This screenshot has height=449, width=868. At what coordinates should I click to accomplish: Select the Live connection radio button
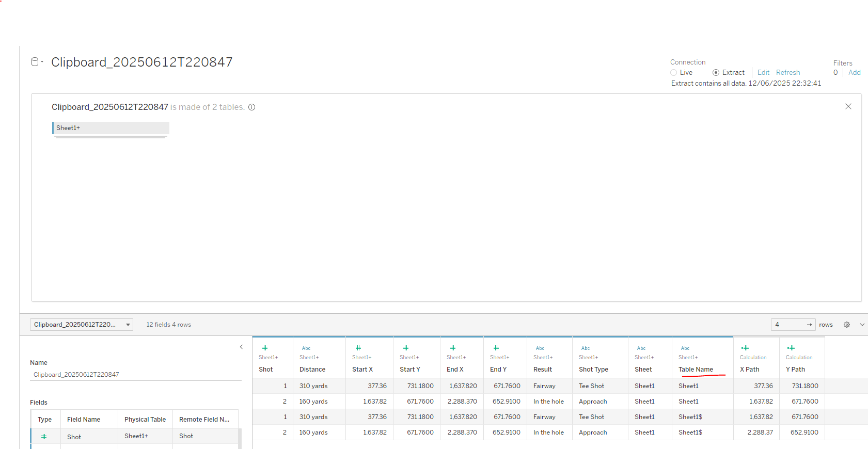click(x=674, y=73)
